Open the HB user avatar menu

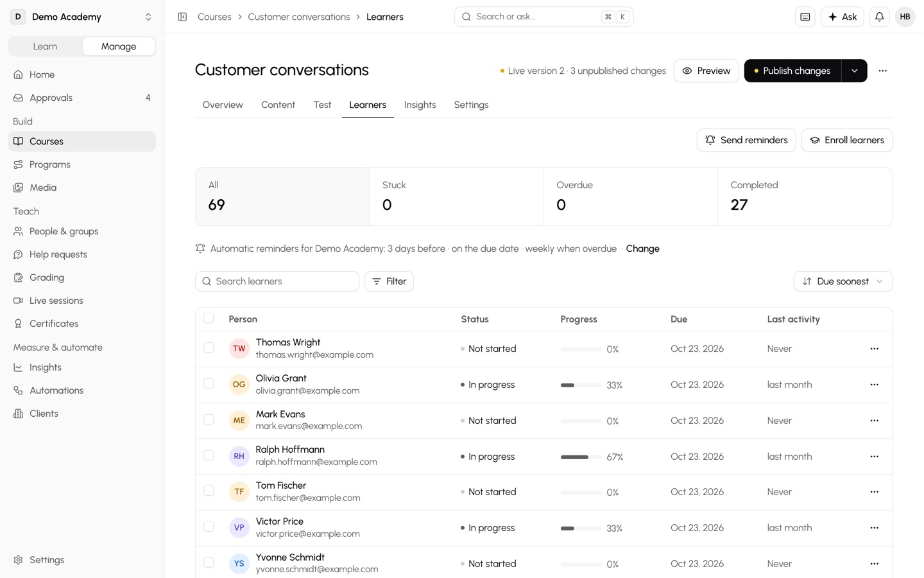[905, 17]
